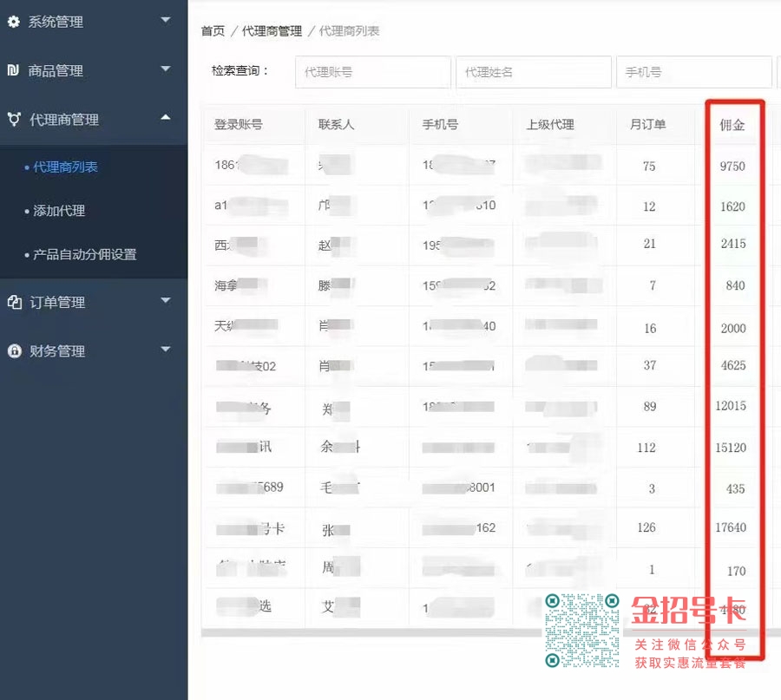Click commission value 2000
This screenshot has width=781, height=700.
[733, 328]
